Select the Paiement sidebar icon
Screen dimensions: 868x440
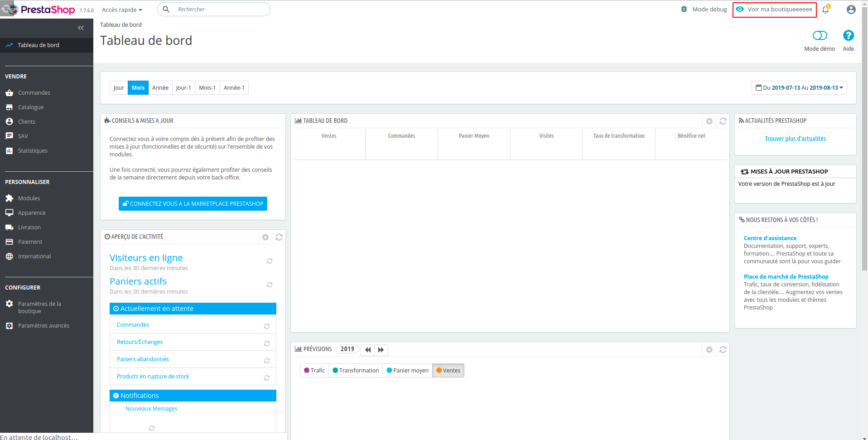click(10, 242)
